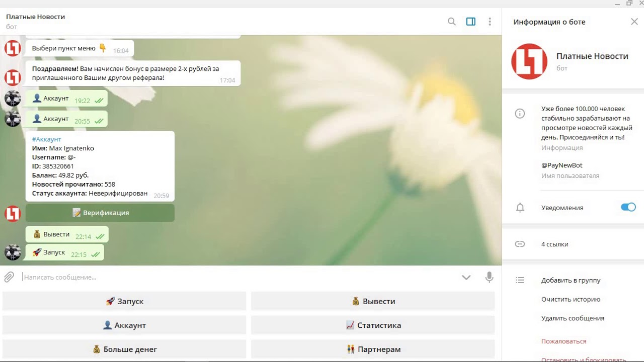This screenshot has width=644, height=362.
Task: Restore down the Telegram window
Action: tap(629, 4)
